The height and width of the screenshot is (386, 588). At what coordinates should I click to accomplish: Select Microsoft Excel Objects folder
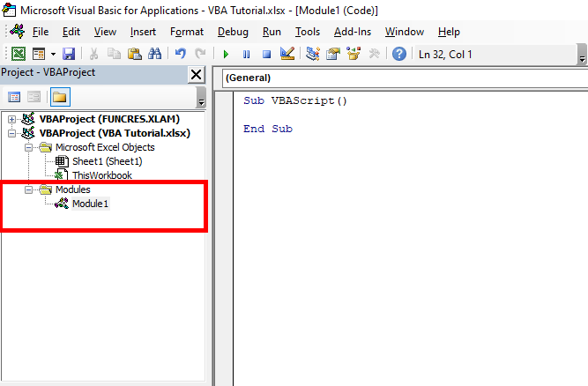click(x=105, y=147)
